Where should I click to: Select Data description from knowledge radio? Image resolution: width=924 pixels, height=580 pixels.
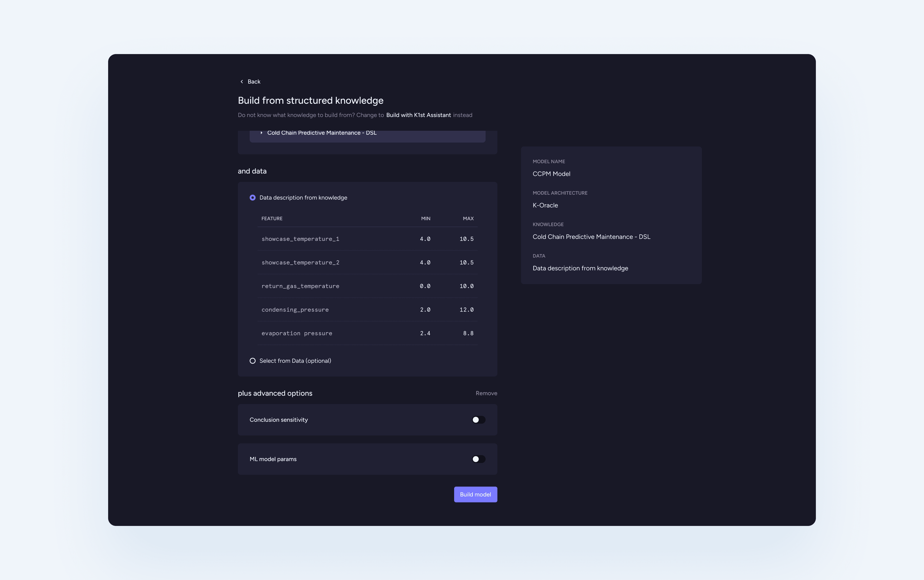click(252, 198)
